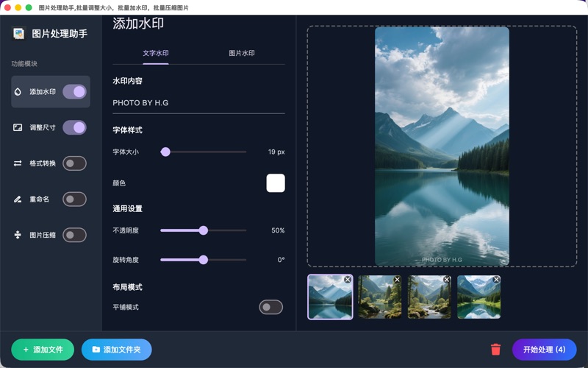Click the 不透明度 slider handle

click(x=204, y=230)
